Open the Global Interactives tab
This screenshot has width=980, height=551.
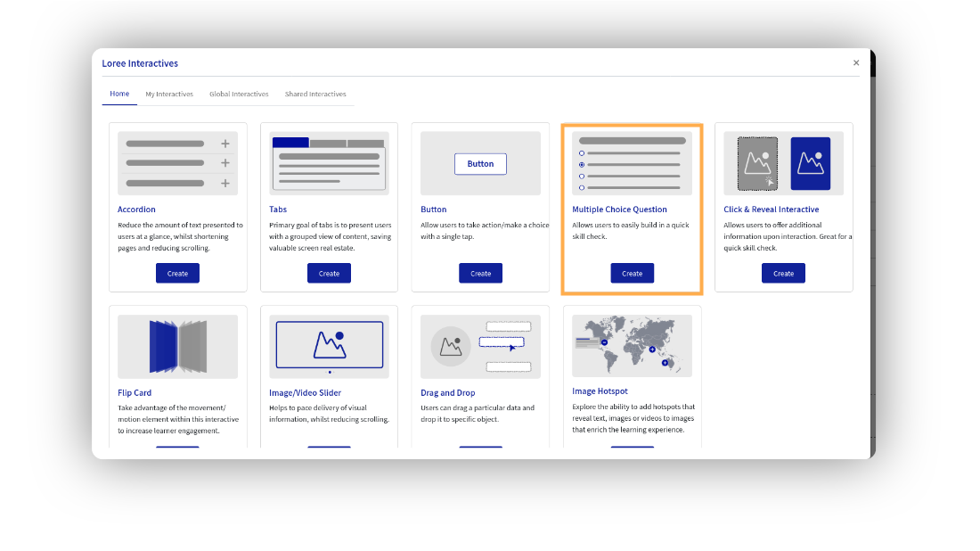click(239, 95)
